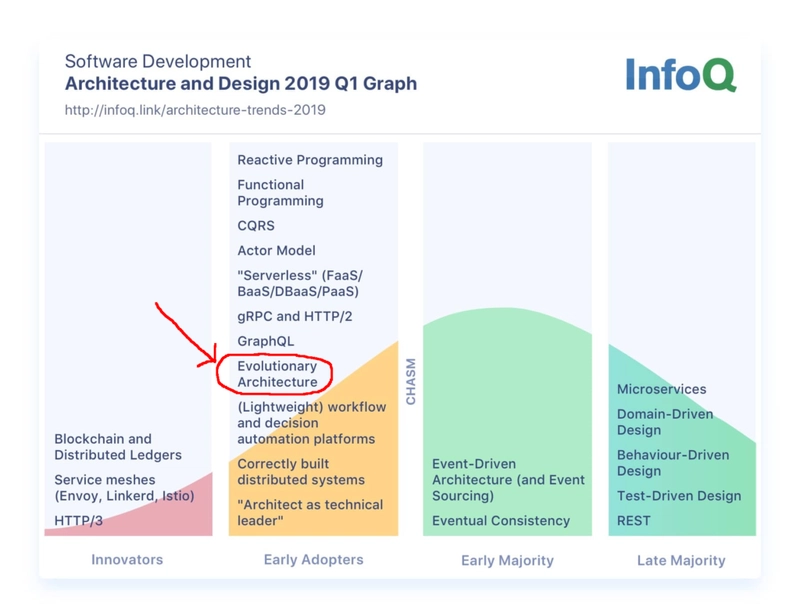Click "(Lightweight) workflow and decision automation platforms"
This screenshot has width=800, height=607.
(x=312, y=423)
